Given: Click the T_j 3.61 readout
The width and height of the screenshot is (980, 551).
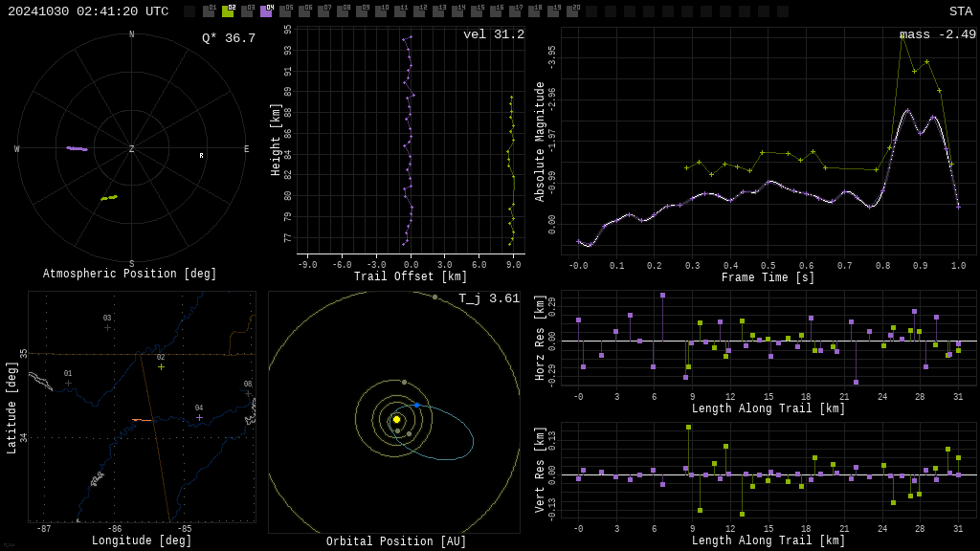Looking at the screenshot, I should (488, 298).
